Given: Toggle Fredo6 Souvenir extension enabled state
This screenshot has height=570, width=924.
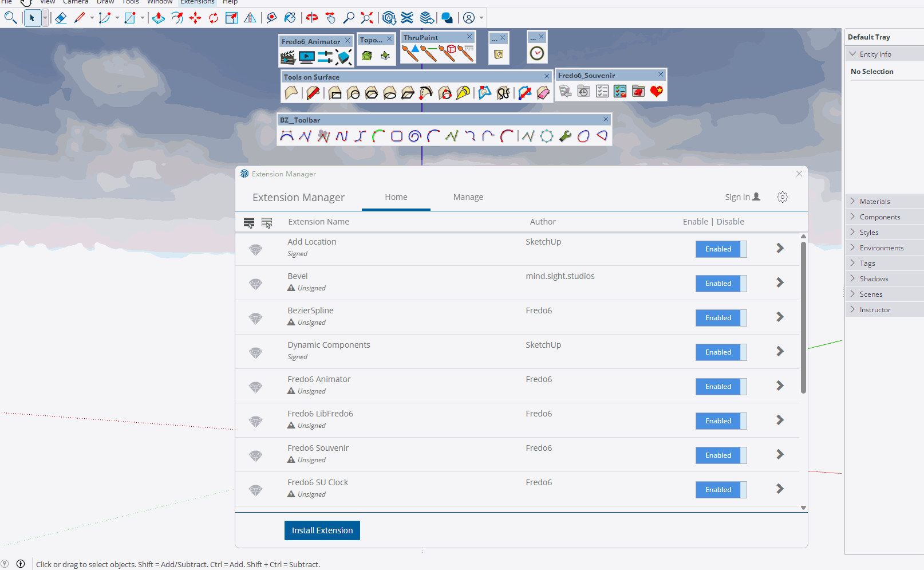Looking at the screenshot, I should (721, 455).
